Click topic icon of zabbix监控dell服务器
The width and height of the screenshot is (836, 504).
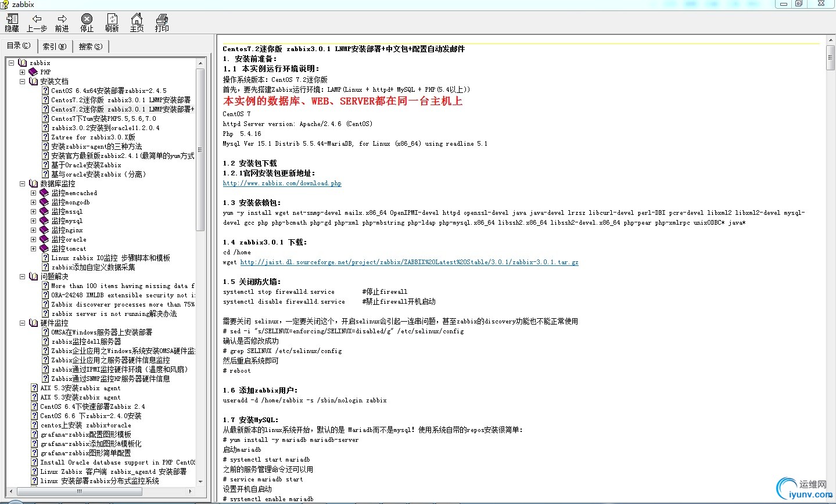(45, 341)
